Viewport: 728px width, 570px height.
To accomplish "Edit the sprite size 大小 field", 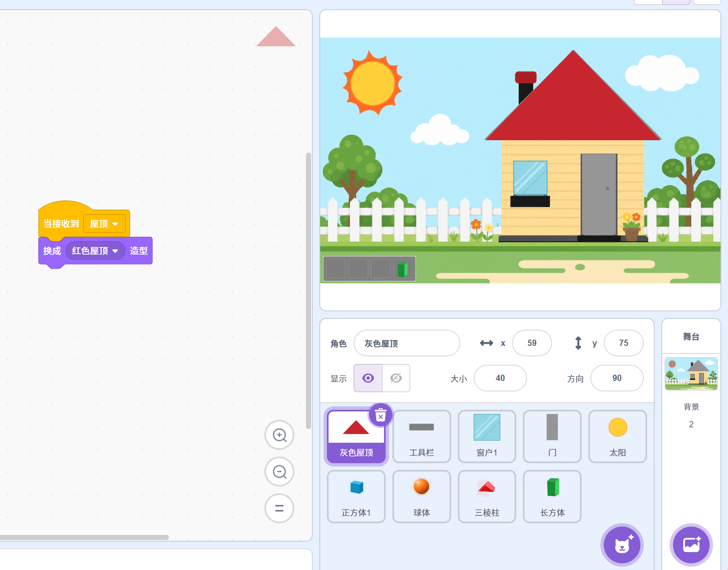I will coord(500,378).
